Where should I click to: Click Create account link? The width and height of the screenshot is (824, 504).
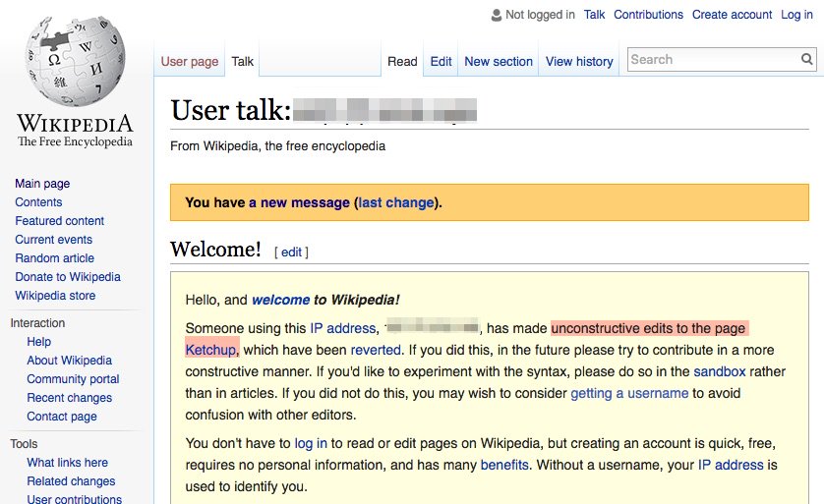732,15
